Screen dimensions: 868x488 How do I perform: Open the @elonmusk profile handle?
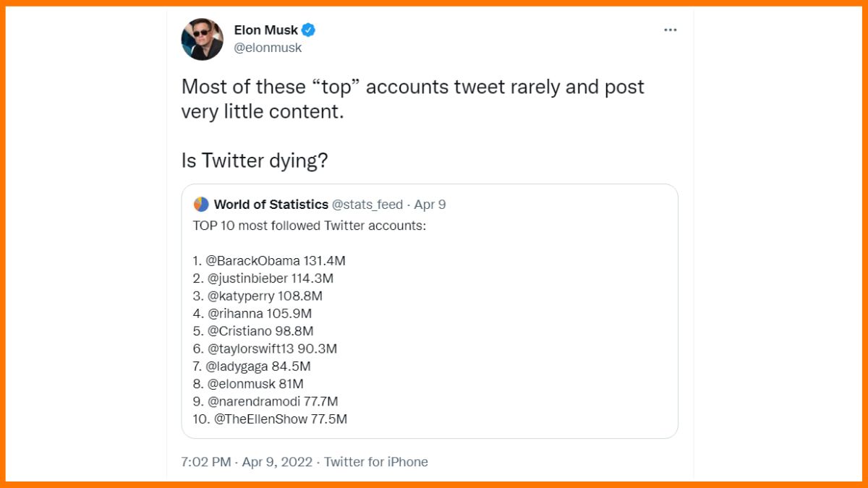tap(268, 47)
